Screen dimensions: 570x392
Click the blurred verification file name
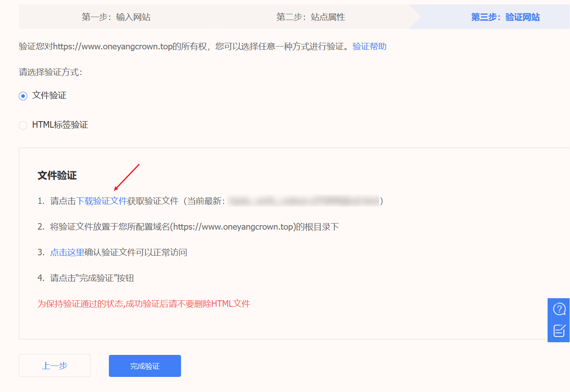point(303,201)
